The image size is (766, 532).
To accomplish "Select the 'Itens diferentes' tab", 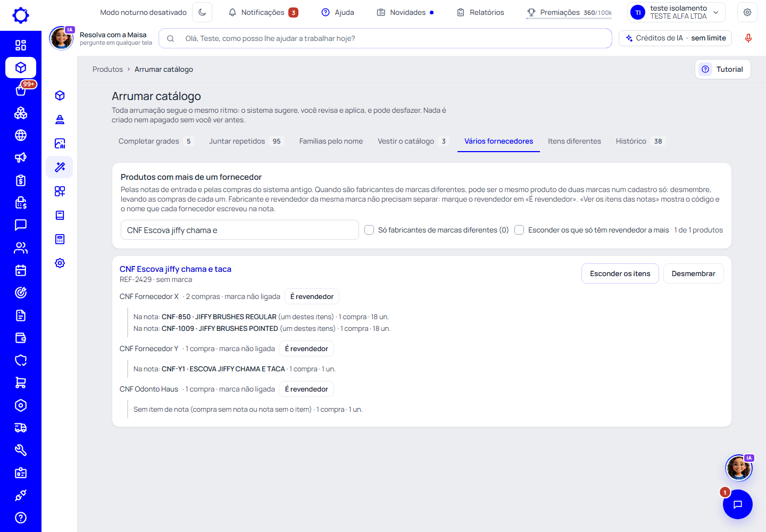I will pos(574,141).
